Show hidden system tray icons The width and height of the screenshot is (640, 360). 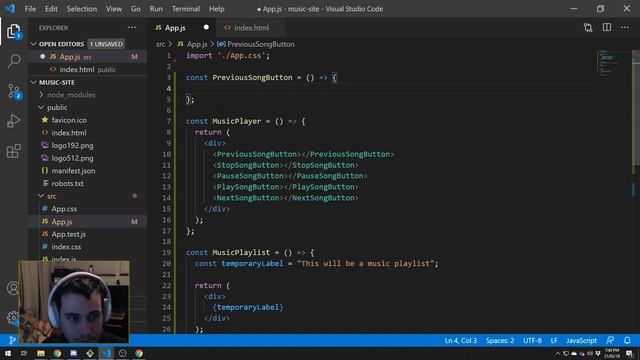(558, 353)
